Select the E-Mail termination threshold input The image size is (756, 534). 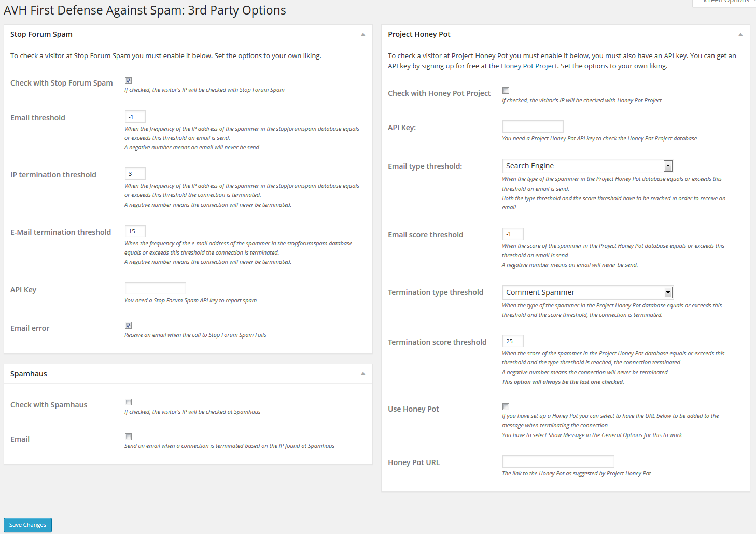135,231
